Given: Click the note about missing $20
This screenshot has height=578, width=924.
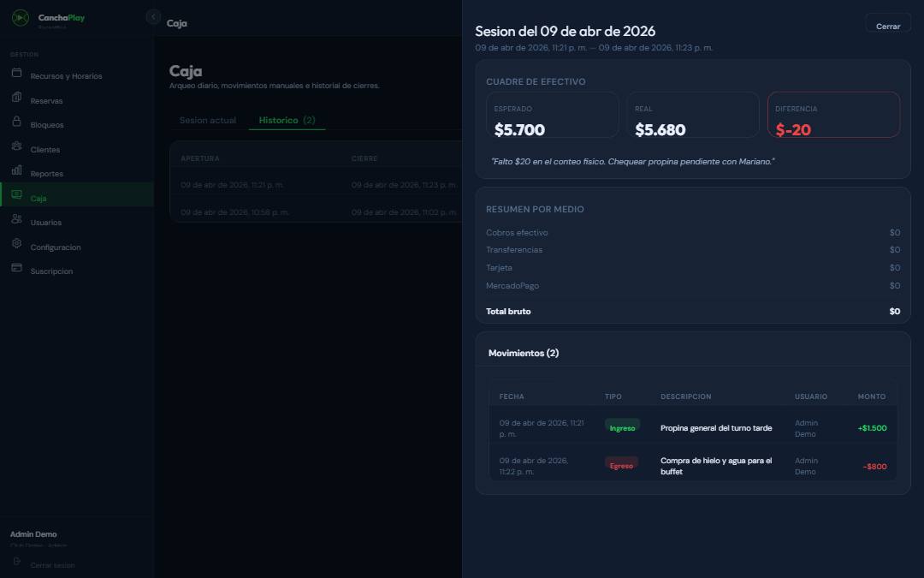Looking at the screenshot, I should click(633, 162).
